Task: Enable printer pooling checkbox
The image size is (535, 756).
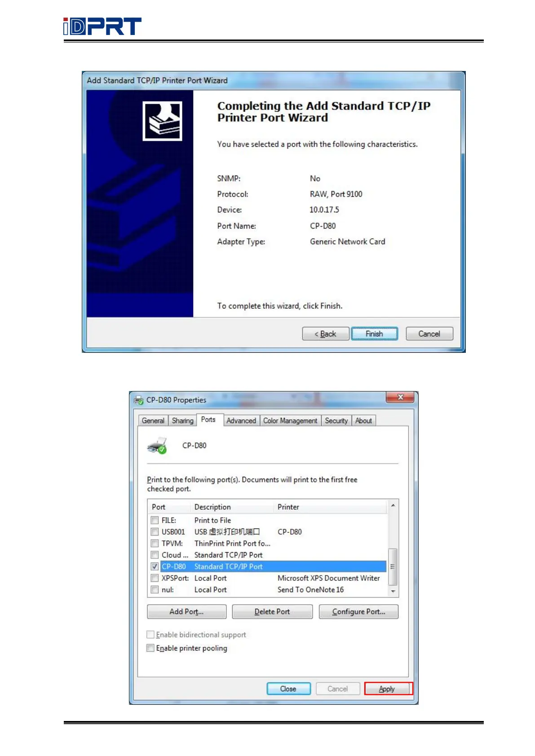Action: click(150, 648)
